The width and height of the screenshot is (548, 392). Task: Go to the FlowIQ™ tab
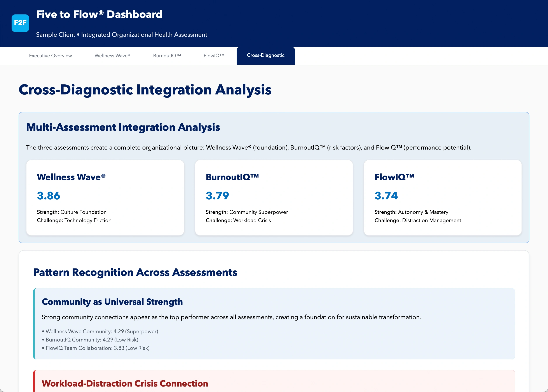tap(214, 56)
